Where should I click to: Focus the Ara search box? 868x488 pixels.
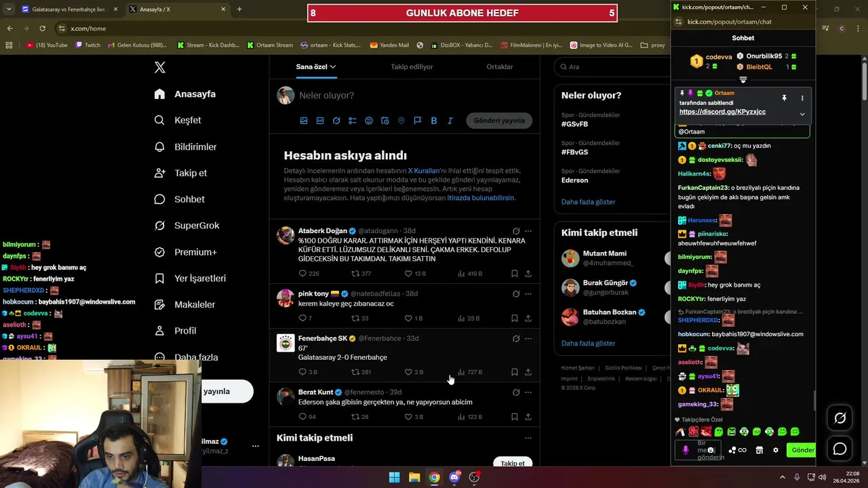coord(614,66)
